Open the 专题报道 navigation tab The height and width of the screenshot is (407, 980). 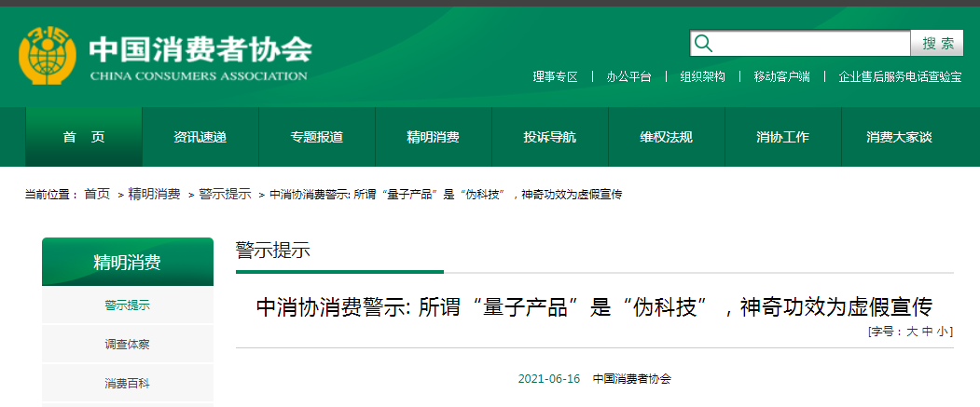[317, 137]
